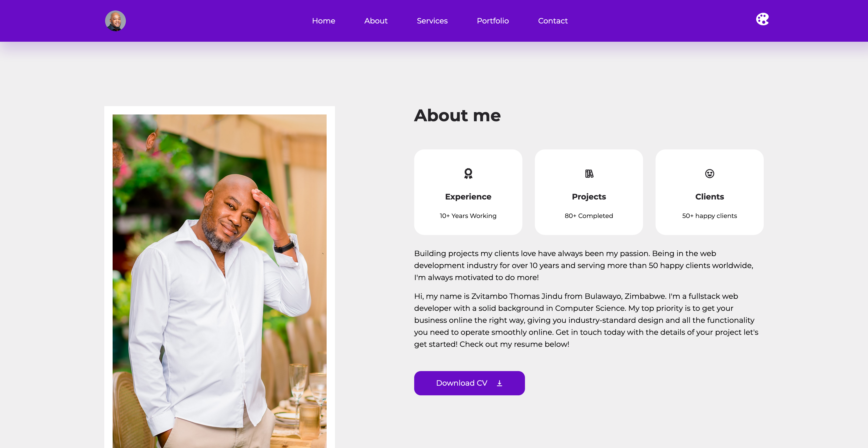Open the Portfolio nav item
868x448 pixels.
(493, 21)
